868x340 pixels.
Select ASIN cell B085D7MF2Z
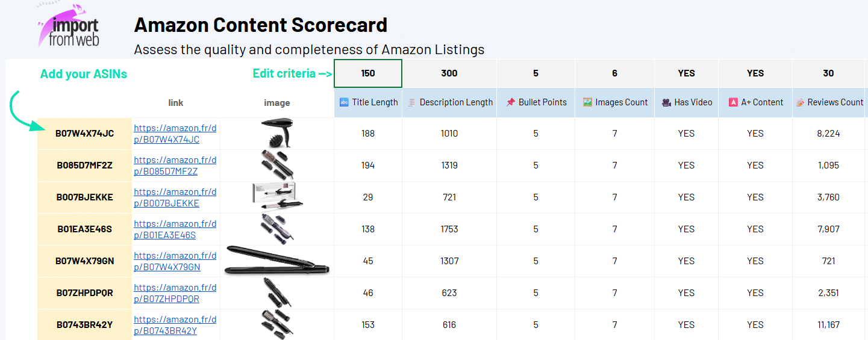(84, 165)
